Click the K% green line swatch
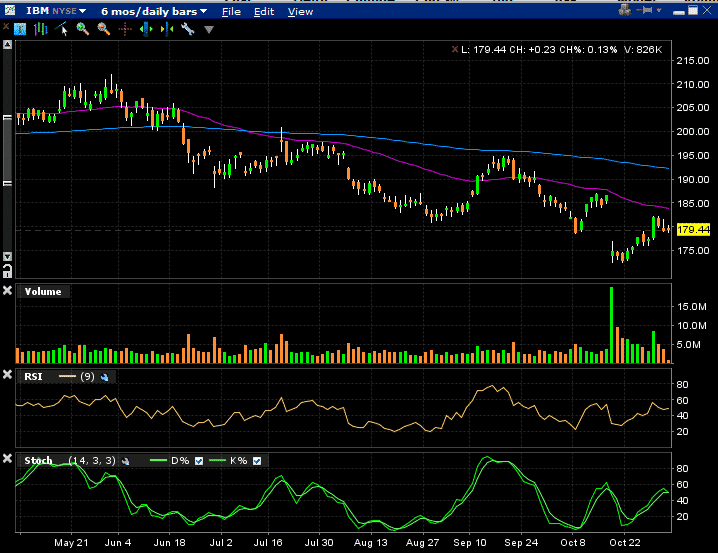The width and height of the screenshot is (718, 553). pyautogui.click(x=218, y=461)
